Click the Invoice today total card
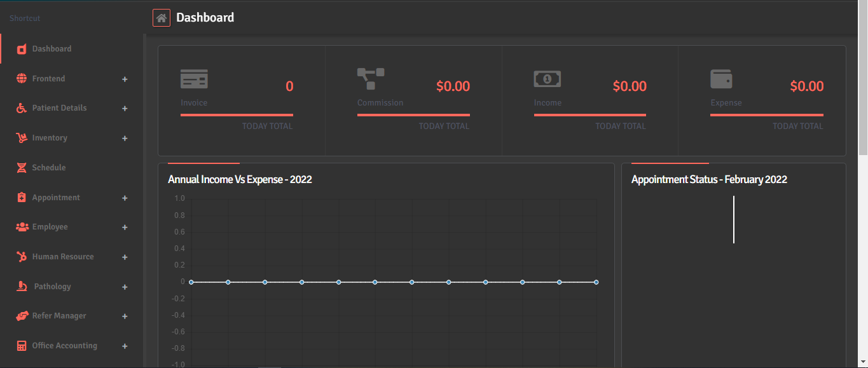868x368 pixels. click(x=241, y=100)
